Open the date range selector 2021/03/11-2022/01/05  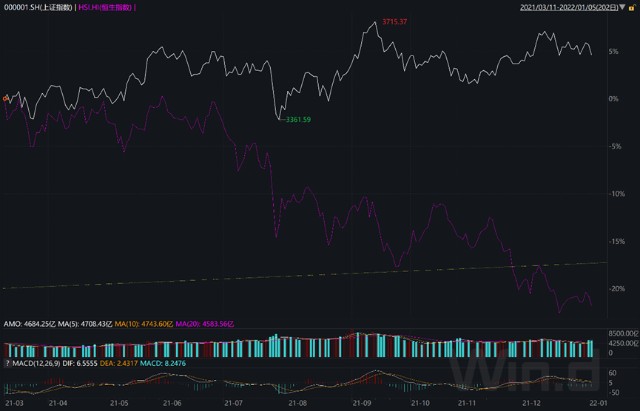pyautogui.click(x=575, y=7)
